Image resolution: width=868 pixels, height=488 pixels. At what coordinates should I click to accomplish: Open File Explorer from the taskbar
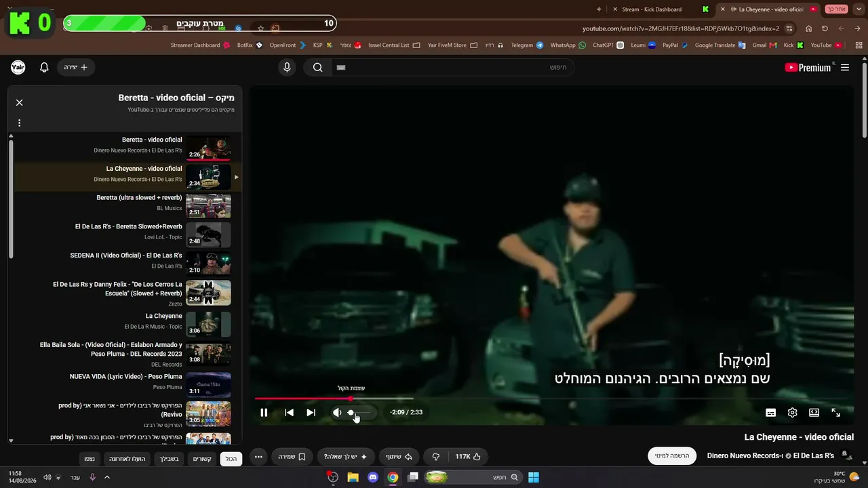click(x=353, y=477)
